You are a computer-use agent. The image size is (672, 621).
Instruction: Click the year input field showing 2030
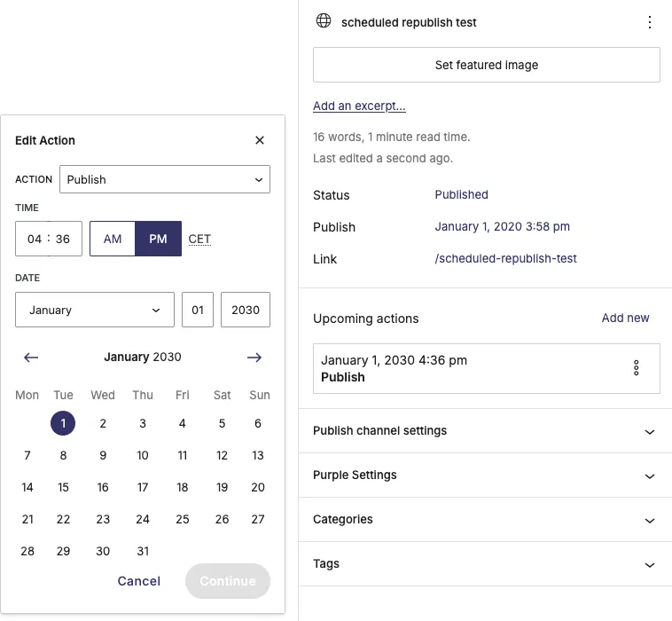pyautogui.click(x=246, y=310)
